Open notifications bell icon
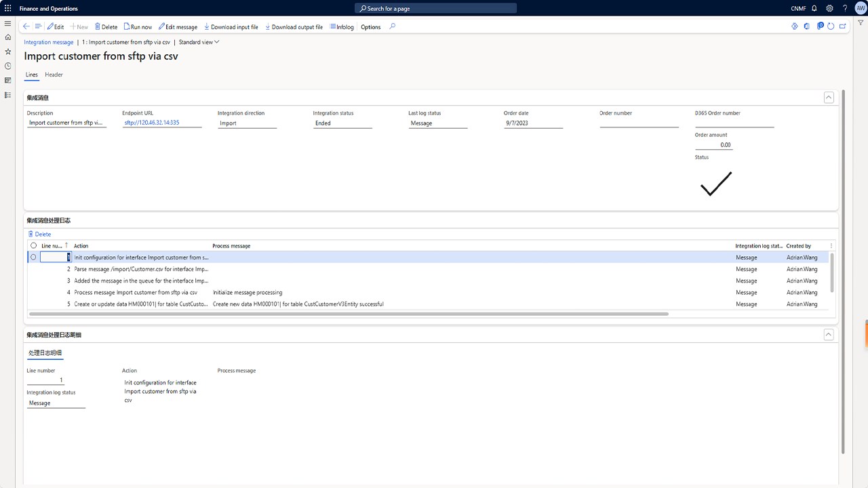This screenshot has height=488, width=868. coord(814,8)
